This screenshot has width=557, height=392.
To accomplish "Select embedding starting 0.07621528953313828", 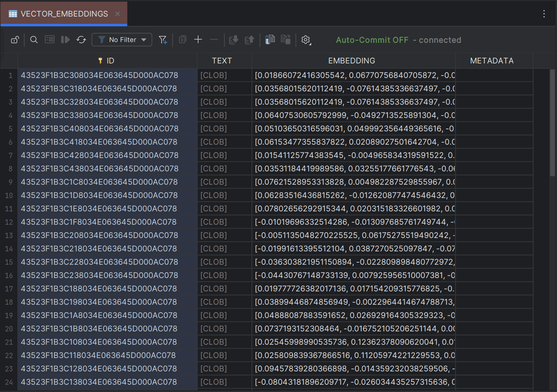I will click(x=354, y=182).
